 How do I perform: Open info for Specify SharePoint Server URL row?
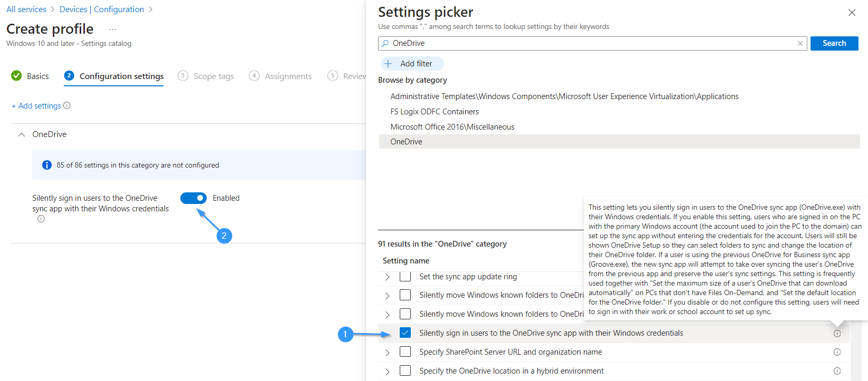coord(837,352)
